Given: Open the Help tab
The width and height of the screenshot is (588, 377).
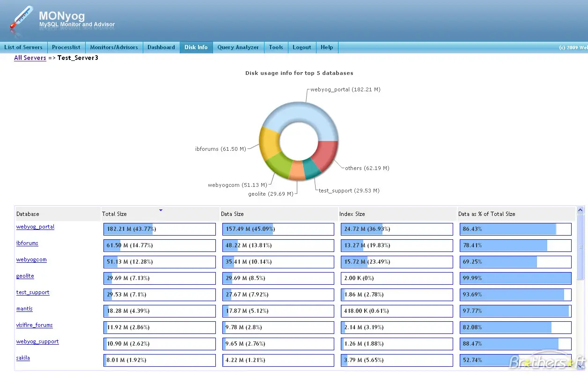Looking at the screenshot, I should coord(327,47).
